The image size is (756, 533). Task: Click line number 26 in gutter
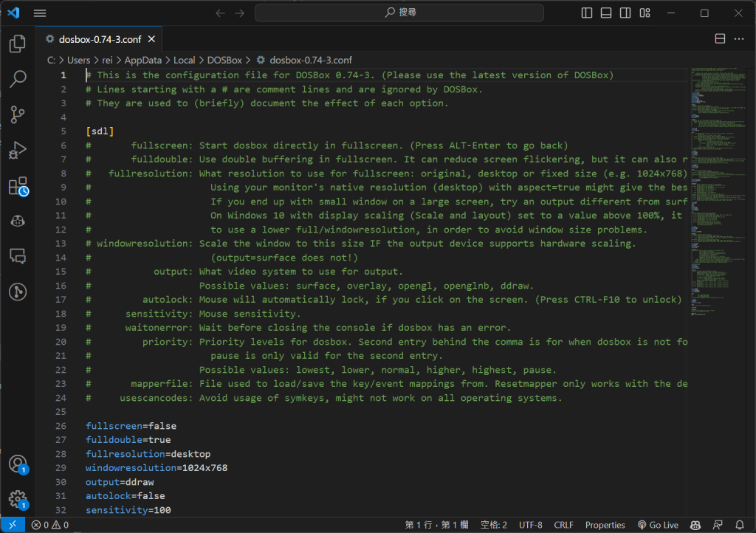[61, 426]
